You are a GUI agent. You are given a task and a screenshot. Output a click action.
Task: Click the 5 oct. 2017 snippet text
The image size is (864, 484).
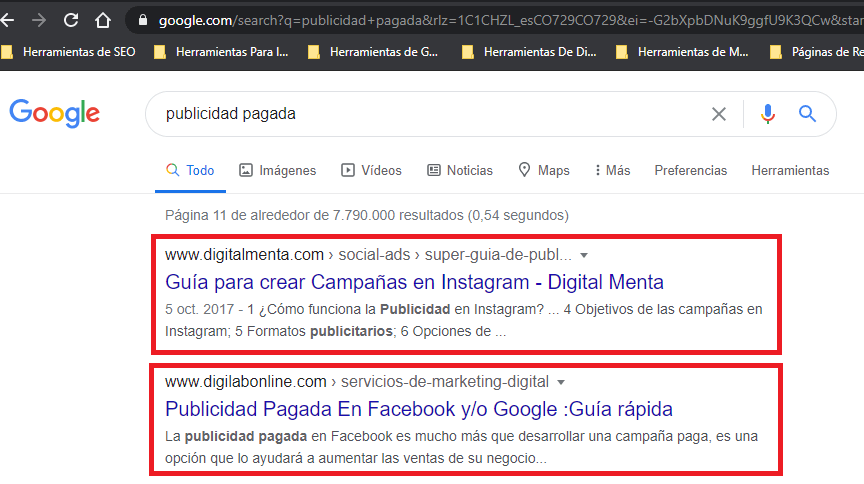(463, 320)
